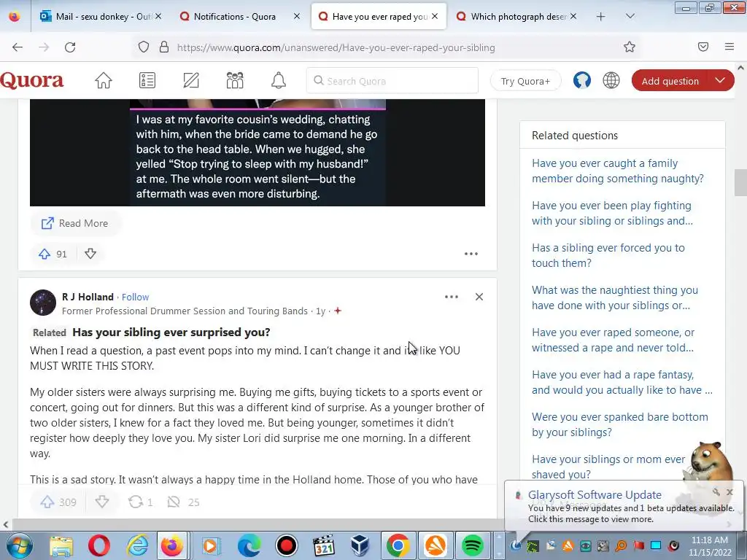Show site security lock information
Image resolution: width=747 pixels, height=560 pixels.
tap(164, 47)
